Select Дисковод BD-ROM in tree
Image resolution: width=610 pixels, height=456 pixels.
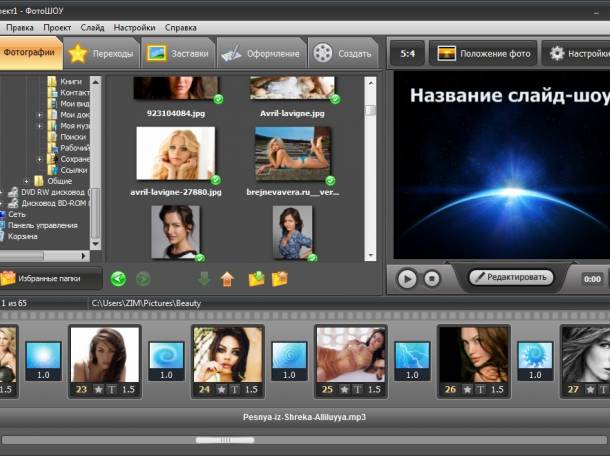point(53,203)
